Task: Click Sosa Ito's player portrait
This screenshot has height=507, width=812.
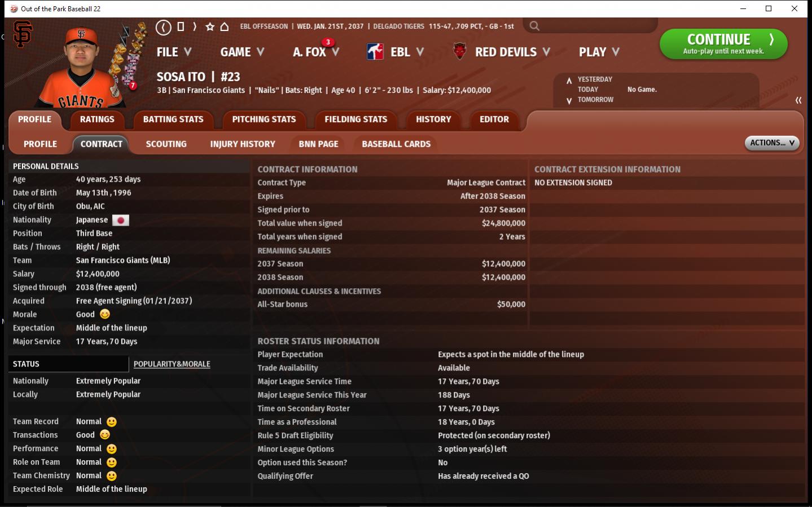Action: (x=82, y=68)
